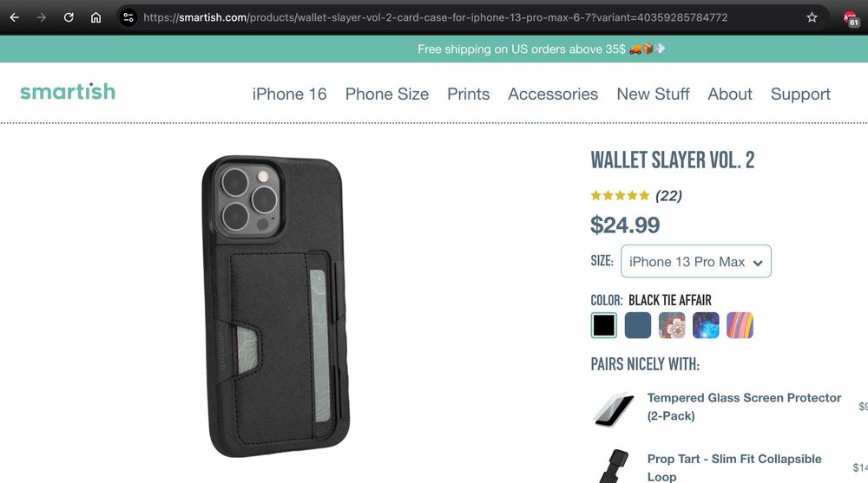The width and height of the screenshot is (868, 483).
Task: Open the smartish logo homepage
Action: 68,92
